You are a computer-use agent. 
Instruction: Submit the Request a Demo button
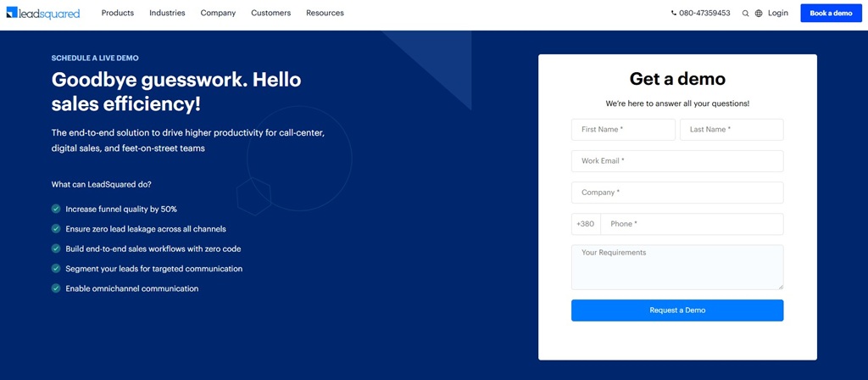[x=677, y=310]
